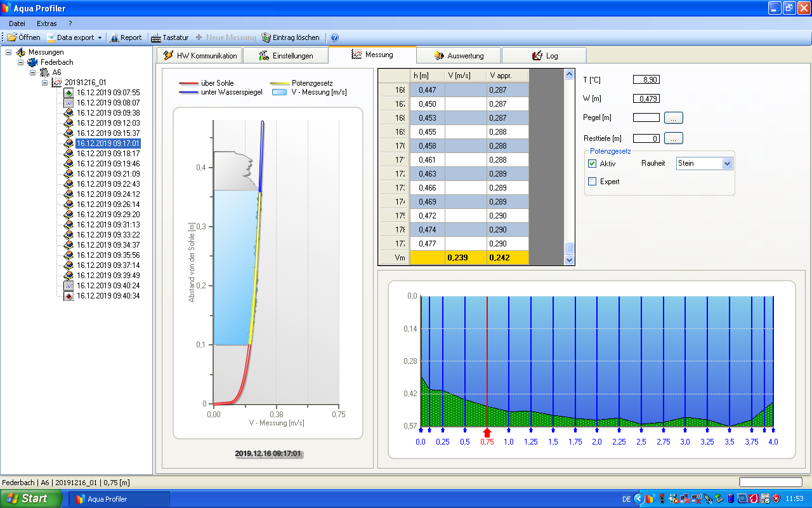Select measurement 16.12.2019 09:29:20

pyautogui.click(x=108, y=215)
